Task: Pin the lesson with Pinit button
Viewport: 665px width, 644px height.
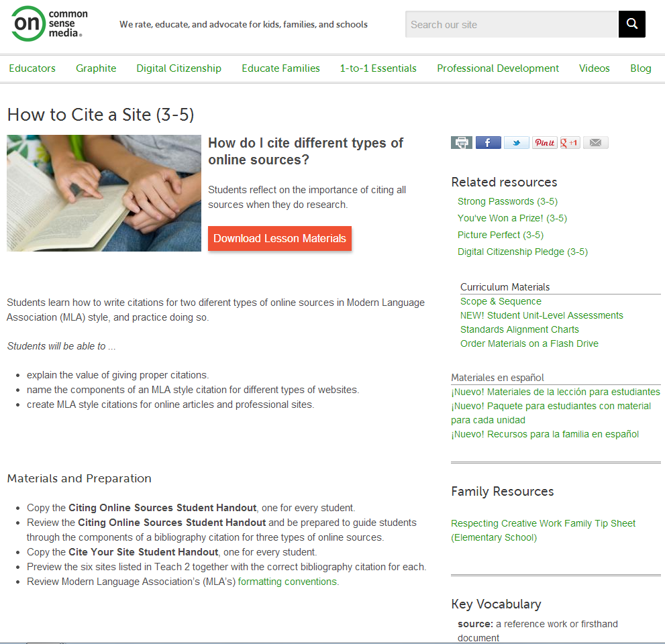Action: click(x=545, y=143)
